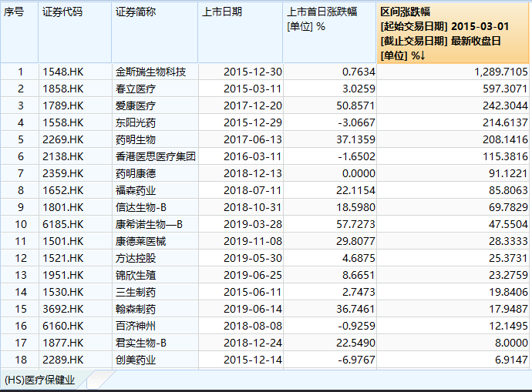The width and height of the screenshot is (532, 392).
Task: Select the name 爱康医疗
Action: click(136, 106)
